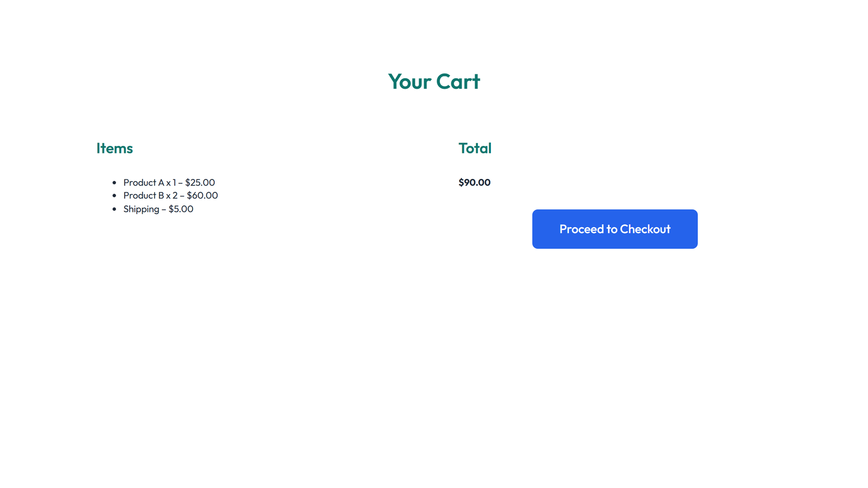This screenshot has height=488, width=868.
Task: Click the quantity x 2 on Product B
Action: pos(173,196)
